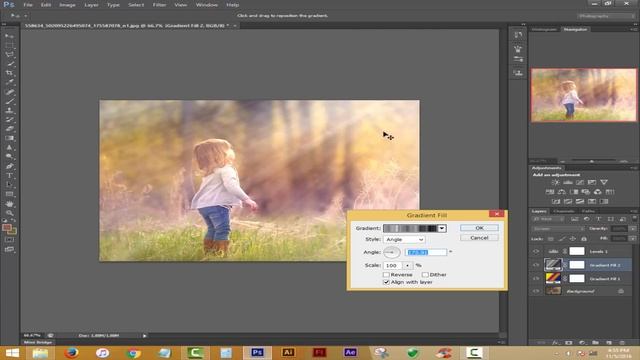Switch to the Paths tab
Image resolution: width=640 pixels, height=360 pixels.
tap(588, 211)
